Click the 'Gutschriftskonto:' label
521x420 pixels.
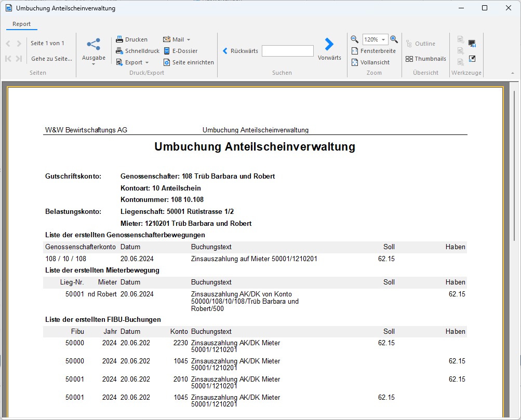coord(73,177)
